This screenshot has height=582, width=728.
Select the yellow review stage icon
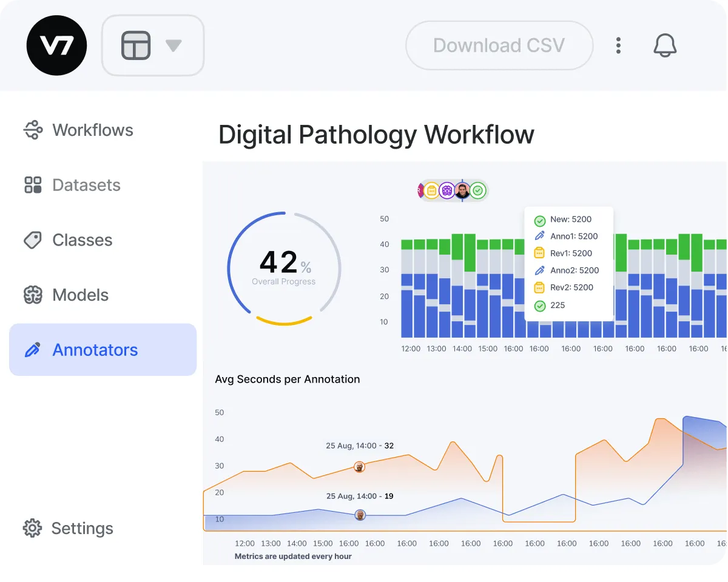pos(431,190)
